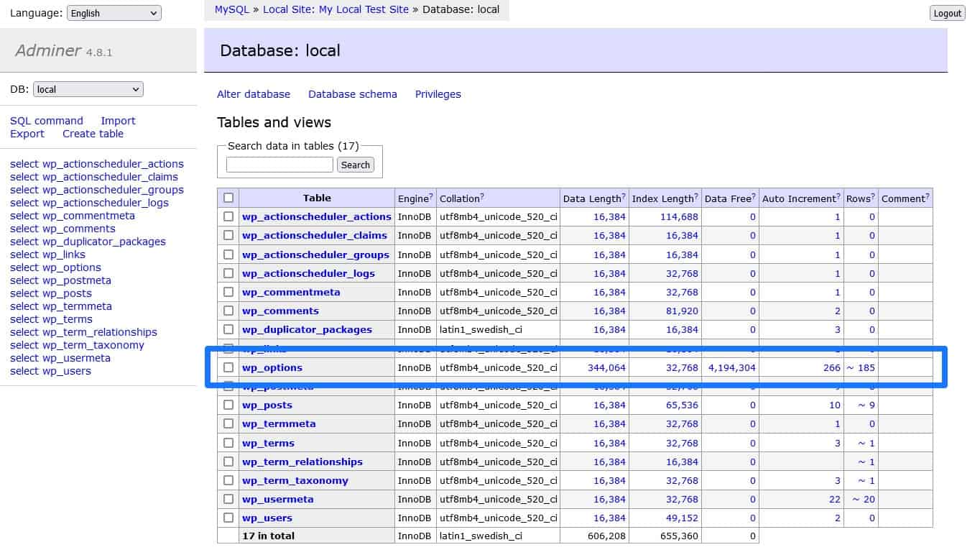Check the wp_posts row checkbox
The height and width of the screenshot is (555, 980).
click(228, 405)
